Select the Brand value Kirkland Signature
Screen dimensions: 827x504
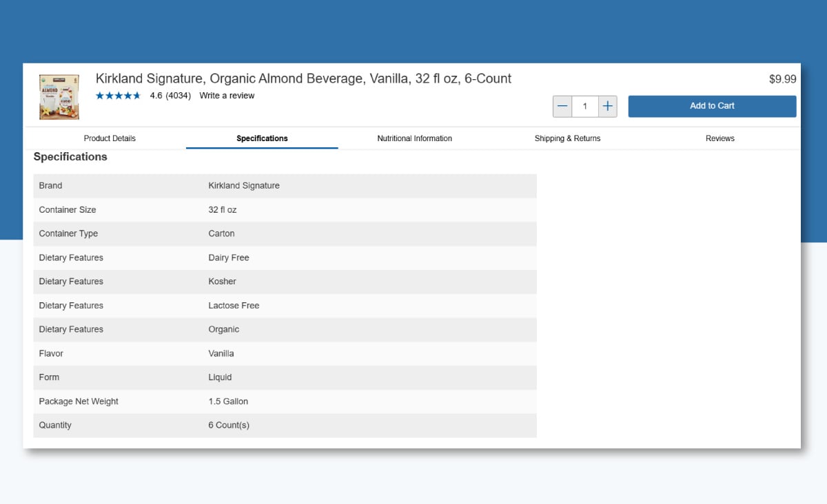tap(244, 186)
